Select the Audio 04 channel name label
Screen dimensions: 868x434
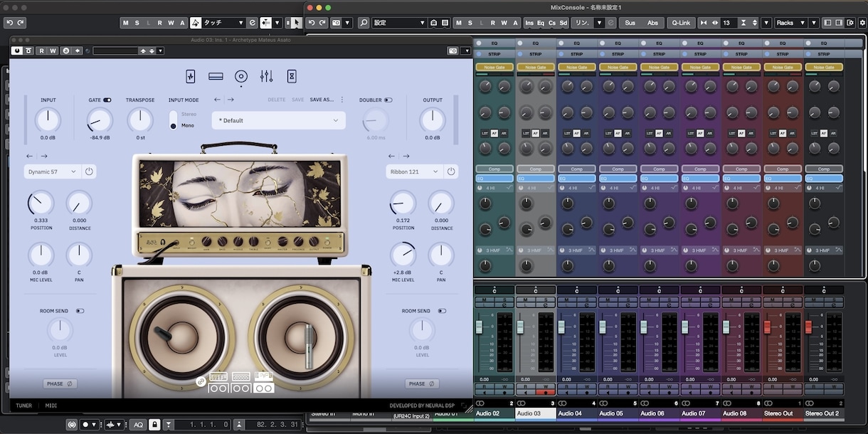click(569, 413)
